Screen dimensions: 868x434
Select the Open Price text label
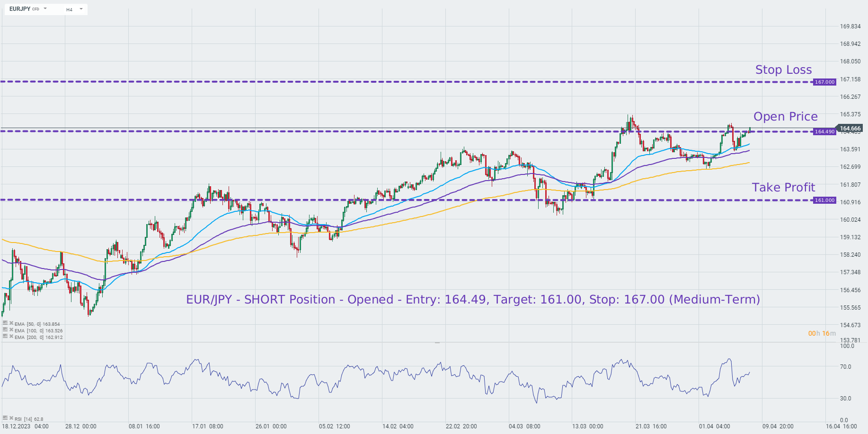point(785,117)
